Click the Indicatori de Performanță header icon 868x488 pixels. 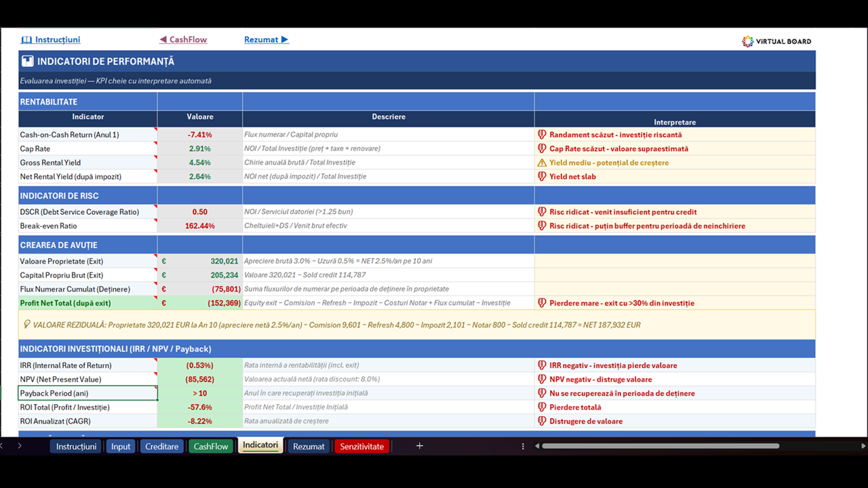point(27,61)
